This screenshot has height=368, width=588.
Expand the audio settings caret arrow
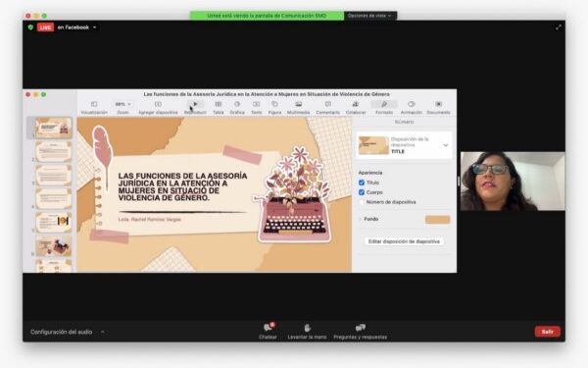coord(103,332)
